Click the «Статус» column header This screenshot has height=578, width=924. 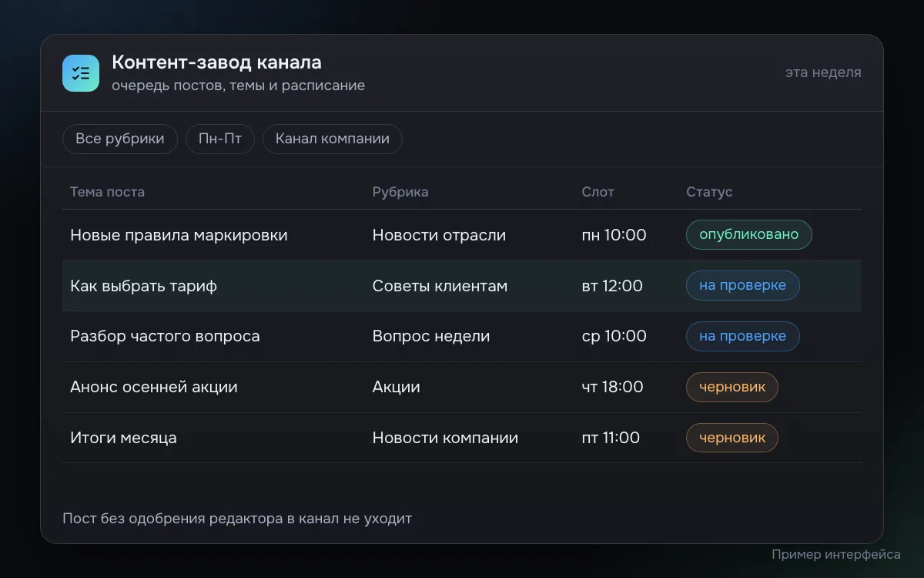(709, 192)
